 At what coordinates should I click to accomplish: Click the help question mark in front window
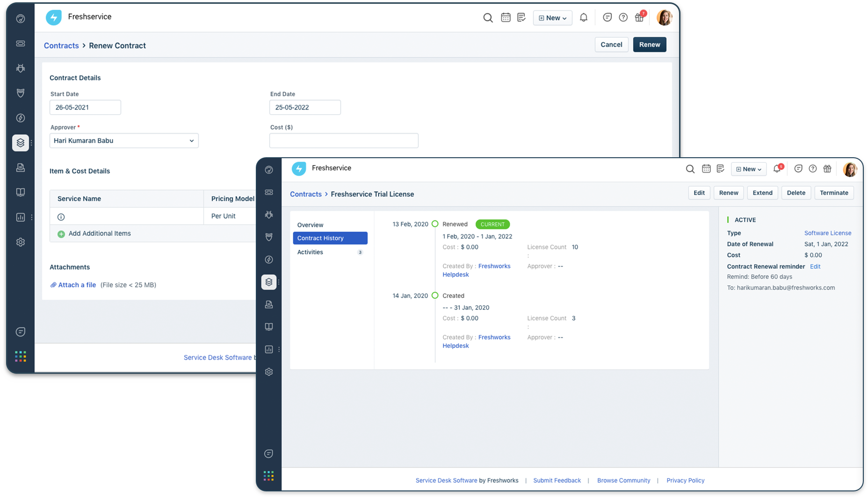(x=812, y=169)
